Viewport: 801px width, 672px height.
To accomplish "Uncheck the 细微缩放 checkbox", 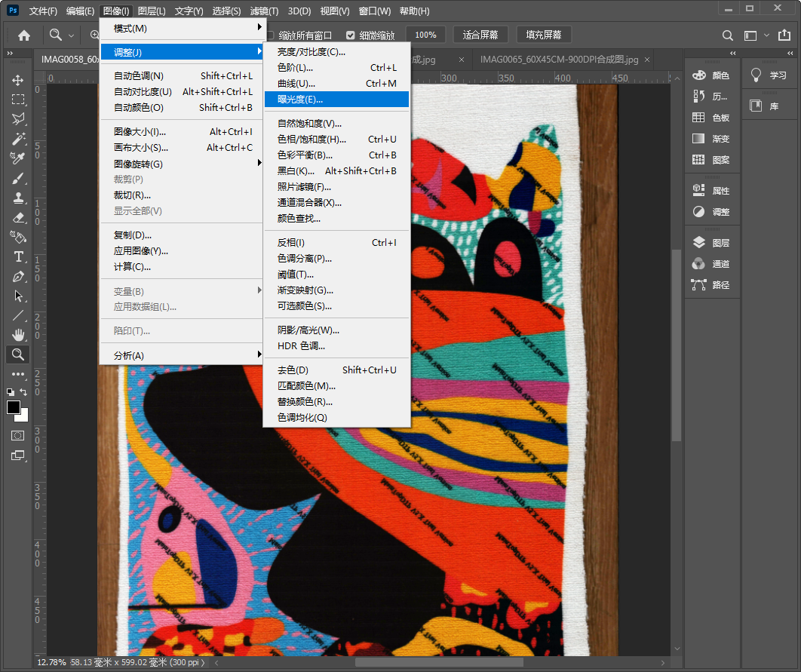I will (x=351, y=35).
